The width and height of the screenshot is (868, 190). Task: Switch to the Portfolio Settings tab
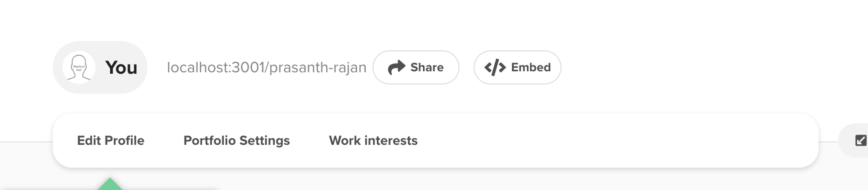(237, 140)
